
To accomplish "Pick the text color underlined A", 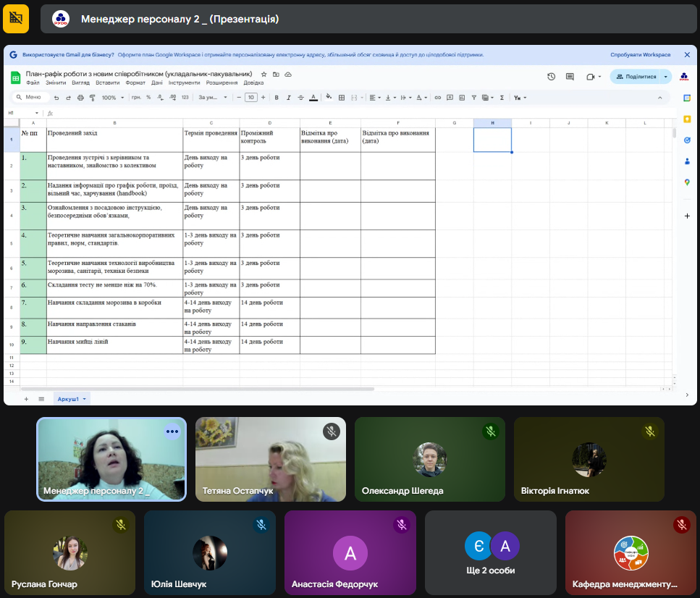I will click(x=313, y=97).
